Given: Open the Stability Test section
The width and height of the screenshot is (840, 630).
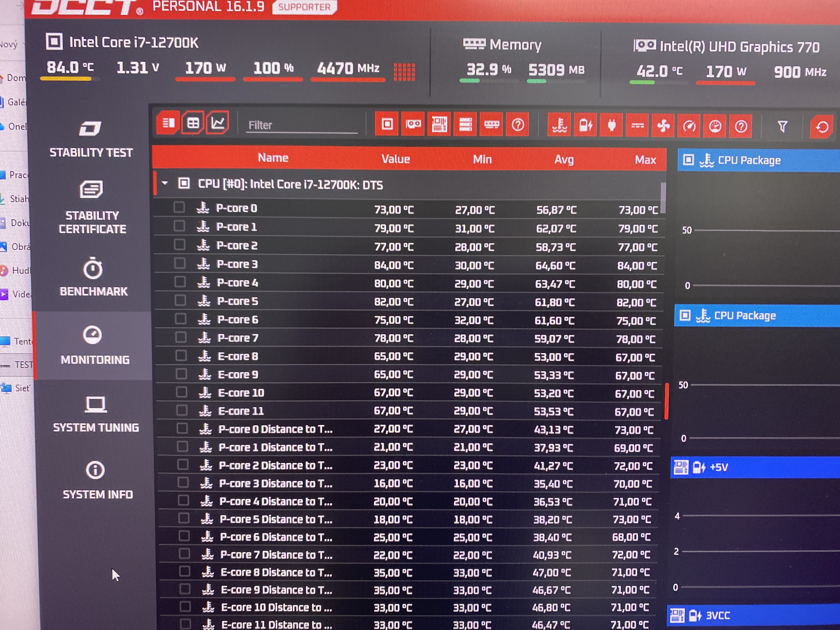Looking at the screenshot, I should (x=91, y=139).
